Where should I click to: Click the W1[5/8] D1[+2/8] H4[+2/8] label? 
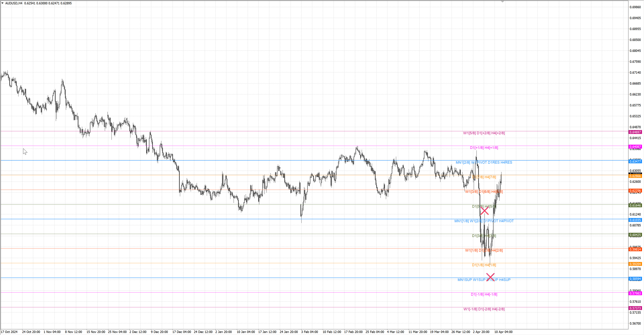484,133
